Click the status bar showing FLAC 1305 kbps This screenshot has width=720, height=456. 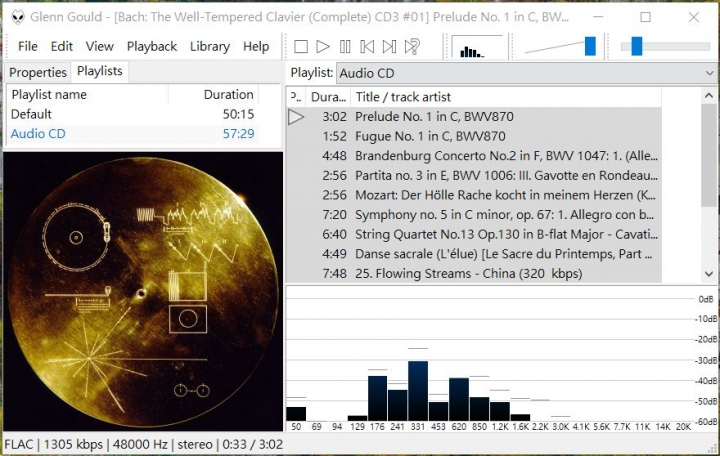pyautogui.click(x=143, y=445)
